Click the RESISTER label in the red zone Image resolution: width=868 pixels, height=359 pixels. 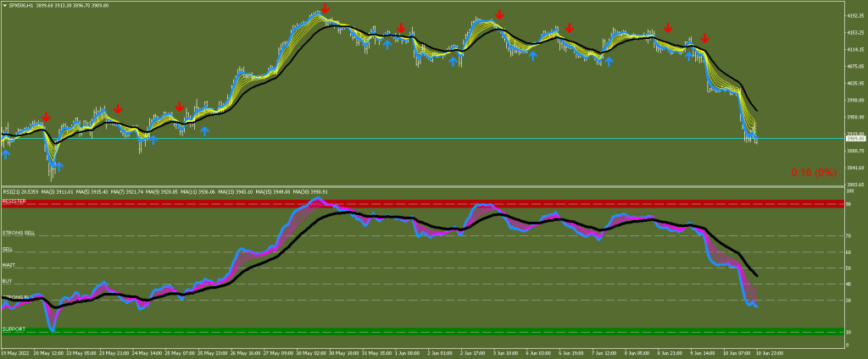(14, 202)
